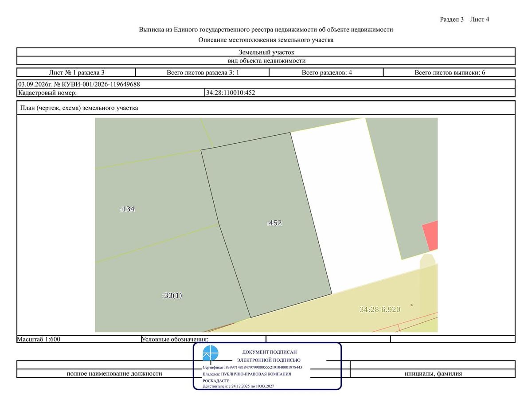Click parcel label :33(1) on the plan

172,295
